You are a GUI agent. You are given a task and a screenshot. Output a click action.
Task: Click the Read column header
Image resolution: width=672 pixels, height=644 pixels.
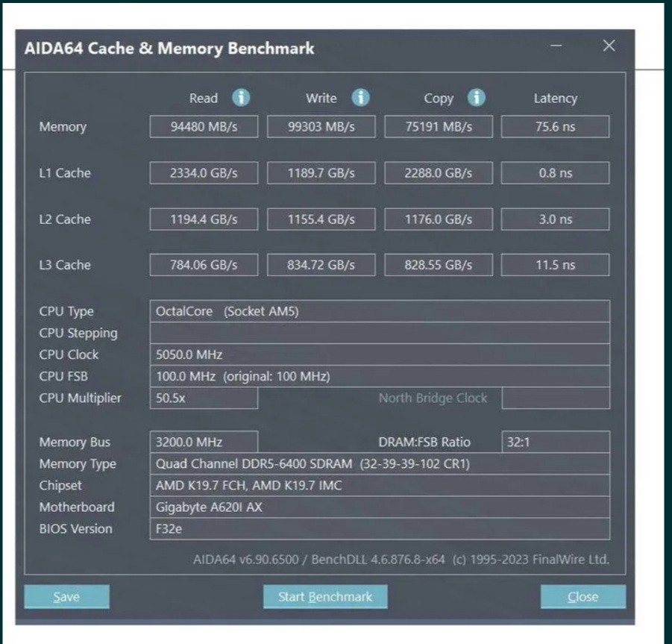tap(204, 99)
